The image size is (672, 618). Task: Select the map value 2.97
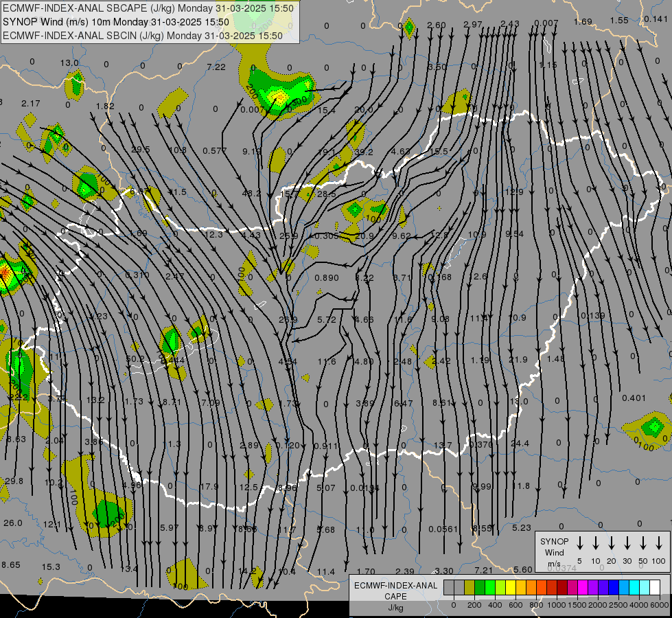[473, 24]
